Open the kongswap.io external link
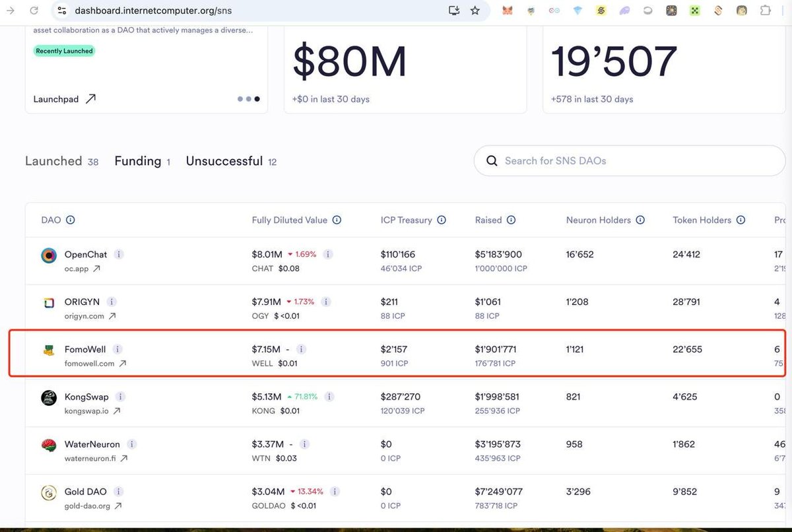Image resolution: width=792 pixels, height=532 pixels. [x=93, y=411]
